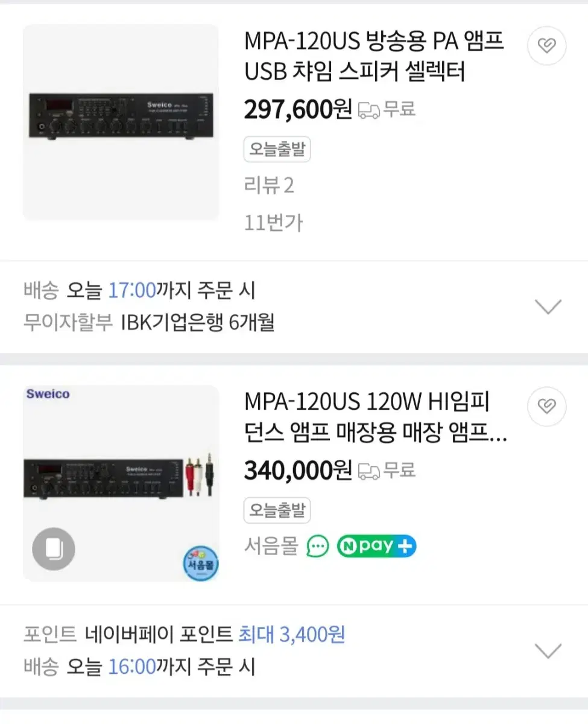Expand delivery details for the 17:00 order cutoff
This screenshot has width=588, height=724.
(x=548, y=307)
